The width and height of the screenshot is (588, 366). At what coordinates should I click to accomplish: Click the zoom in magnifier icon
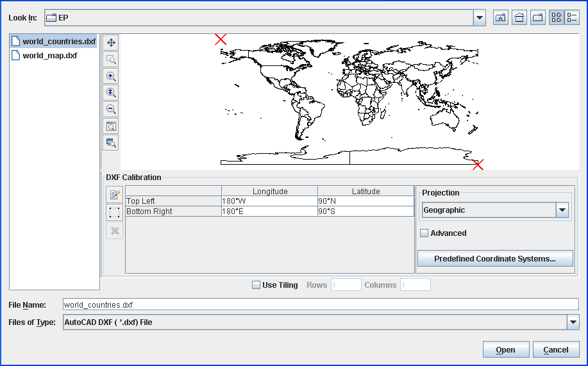(x=111, y=76)
